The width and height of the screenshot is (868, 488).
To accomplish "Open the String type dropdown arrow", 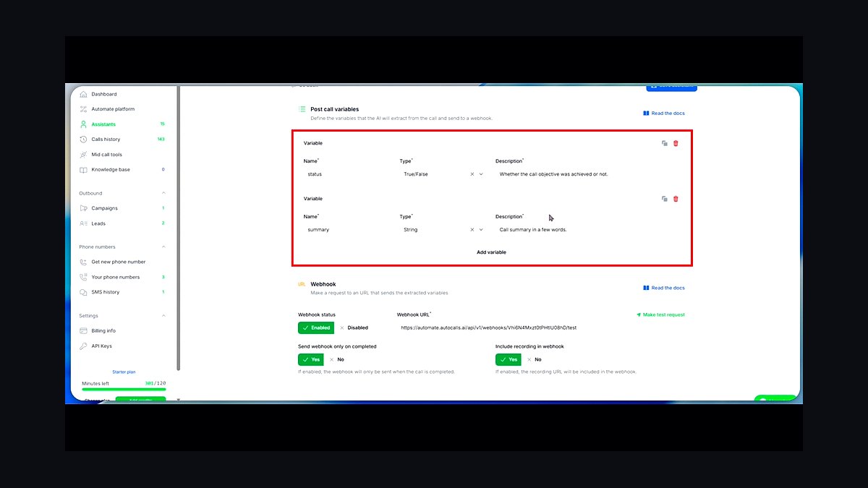I will click(481, 230).
